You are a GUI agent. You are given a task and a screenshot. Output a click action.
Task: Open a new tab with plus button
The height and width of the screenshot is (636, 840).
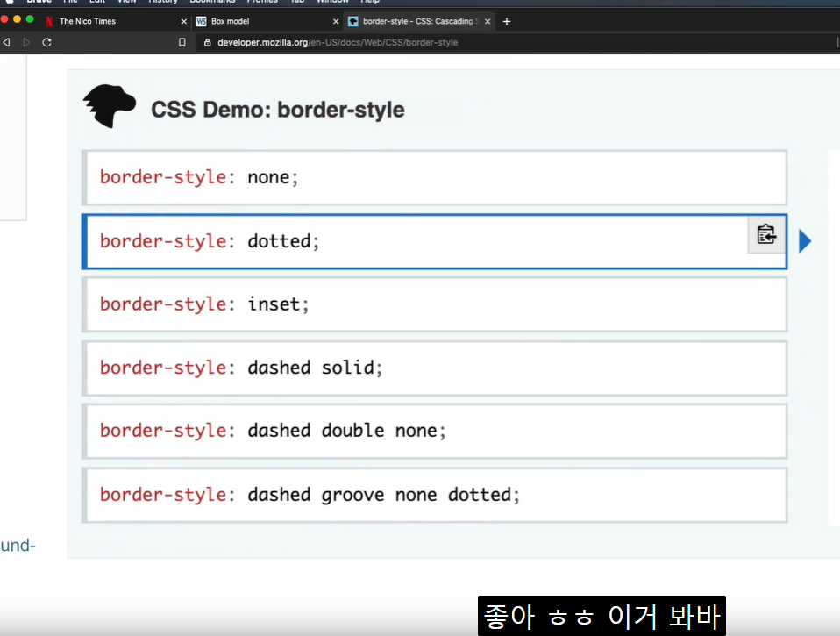click(507, 21)
